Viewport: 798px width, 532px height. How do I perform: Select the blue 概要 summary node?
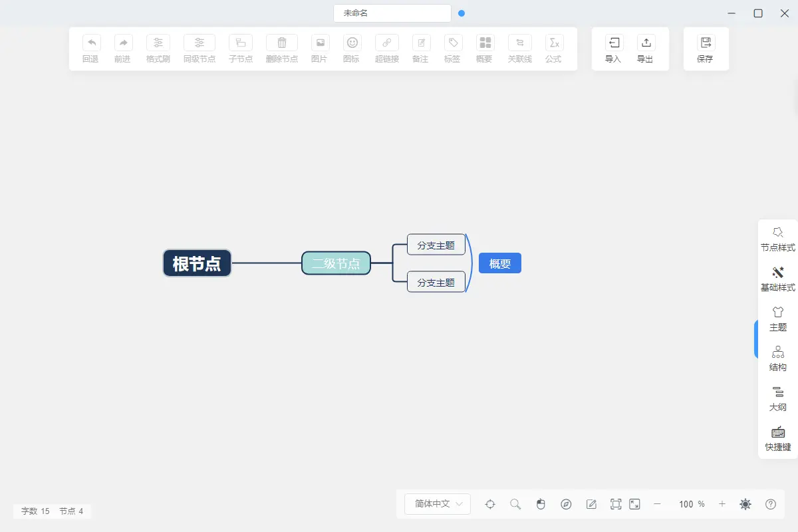click(500, 263)
